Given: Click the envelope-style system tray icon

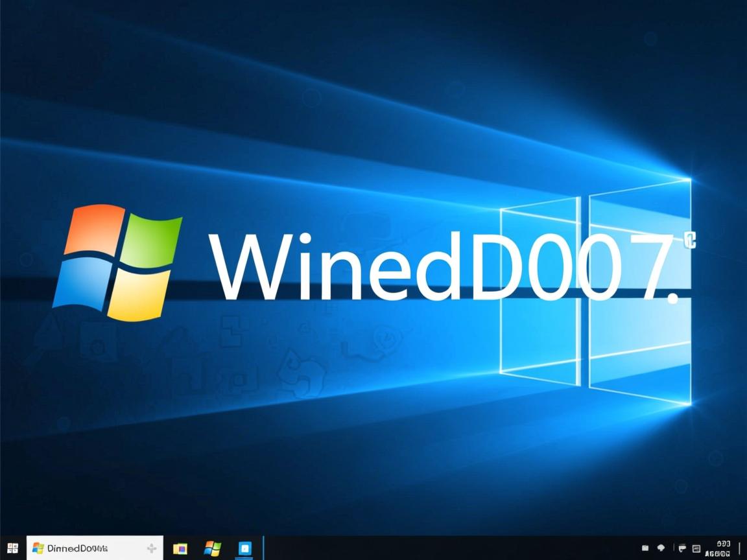Looking at the screenshot, I should (645, 548).
